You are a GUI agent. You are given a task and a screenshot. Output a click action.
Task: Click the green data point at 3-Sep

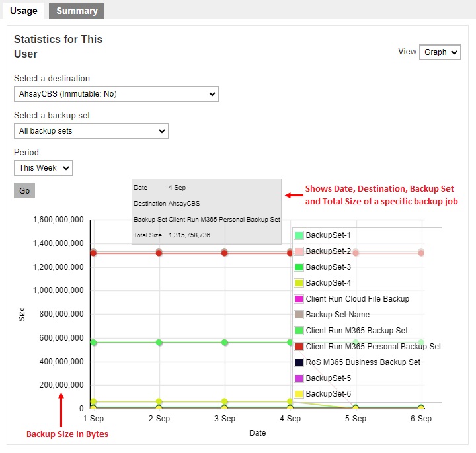(x=225, y=343)
